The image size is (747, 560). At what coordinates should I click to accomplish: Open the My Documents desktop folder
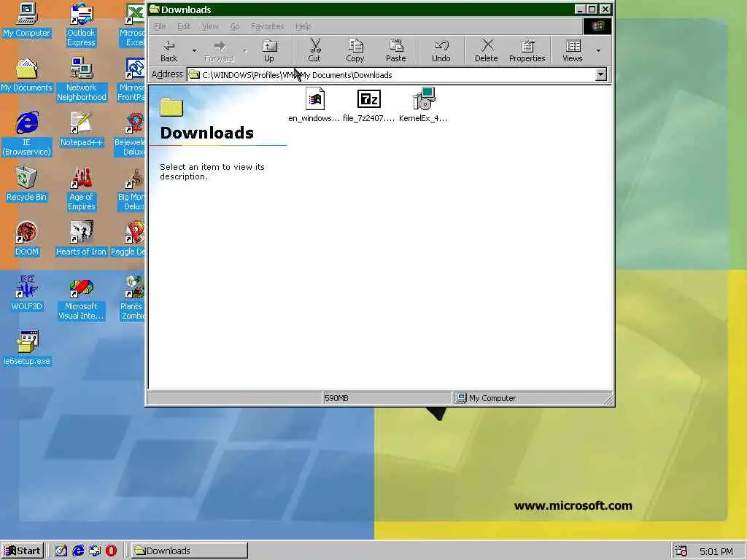coord(27,75)
